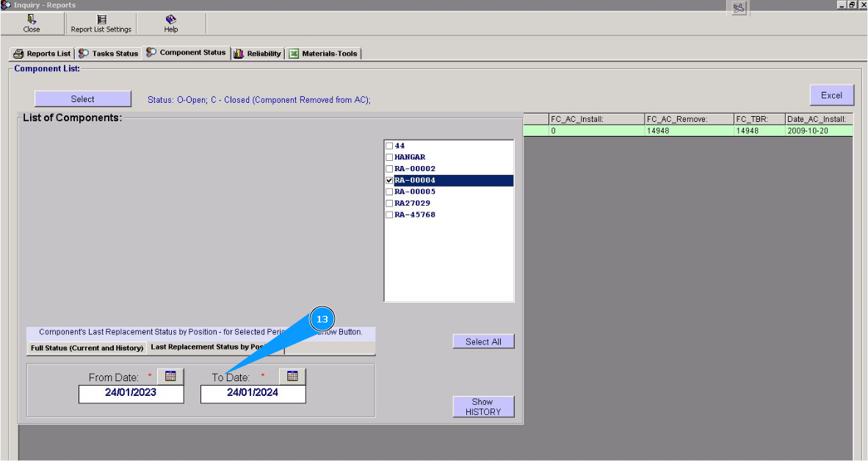Click the 14948 cell under FC_AC_Remove
The image size is (868, 462).
(x=690, y=131)
